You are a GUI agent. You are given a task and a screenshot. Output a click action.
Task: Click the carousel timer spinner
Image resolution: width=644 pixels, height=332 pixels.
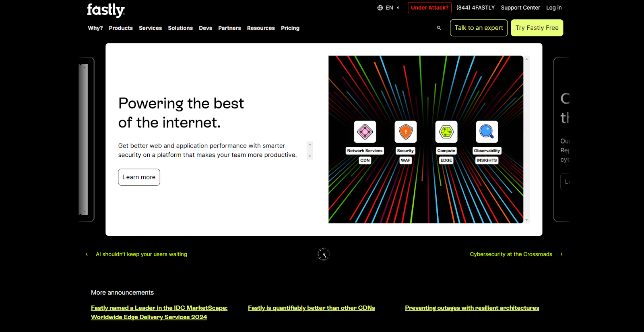point(324,254)
